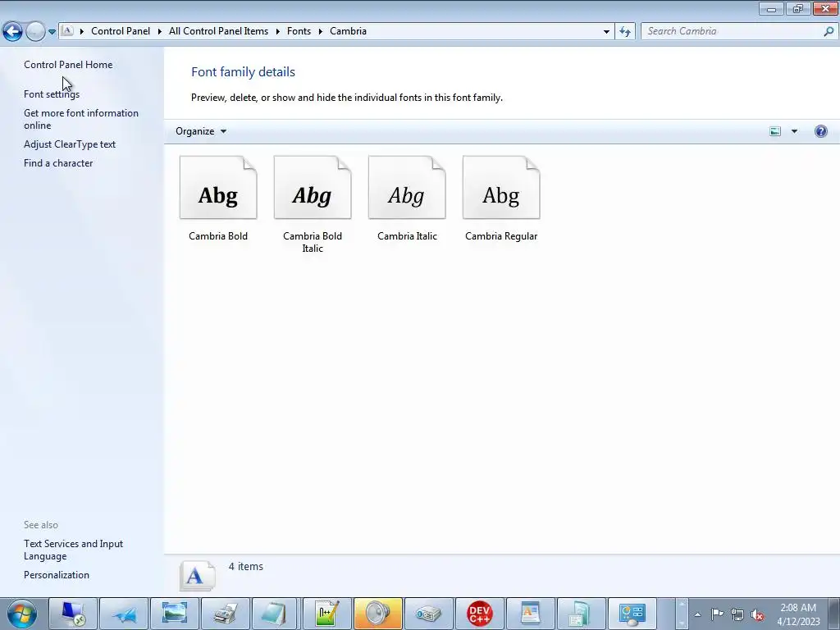Image resolution: width=840 pixels, height=630 pixels.
Task: Expand the root arrow before Control Panel
Action: 82,31
